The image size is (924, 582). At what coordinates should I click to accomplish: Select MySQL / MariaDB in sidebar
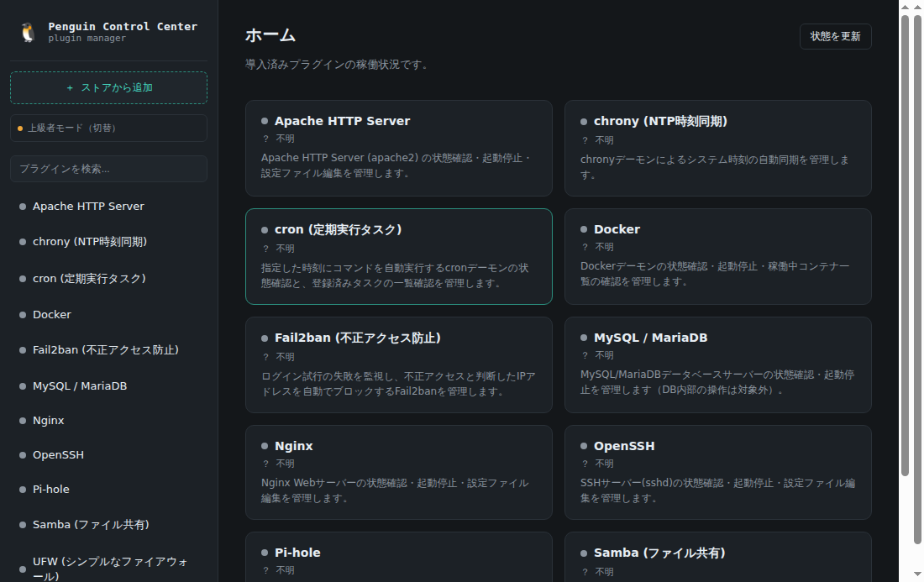[108, 385]
